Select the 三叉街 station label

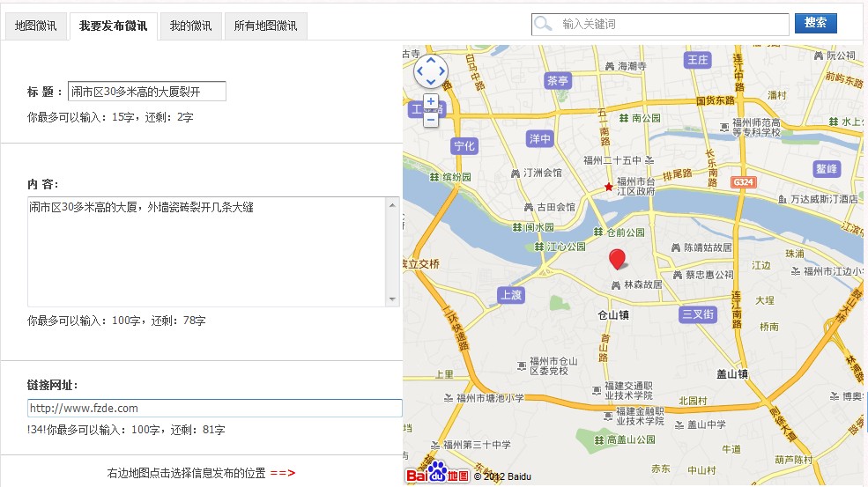698,314
